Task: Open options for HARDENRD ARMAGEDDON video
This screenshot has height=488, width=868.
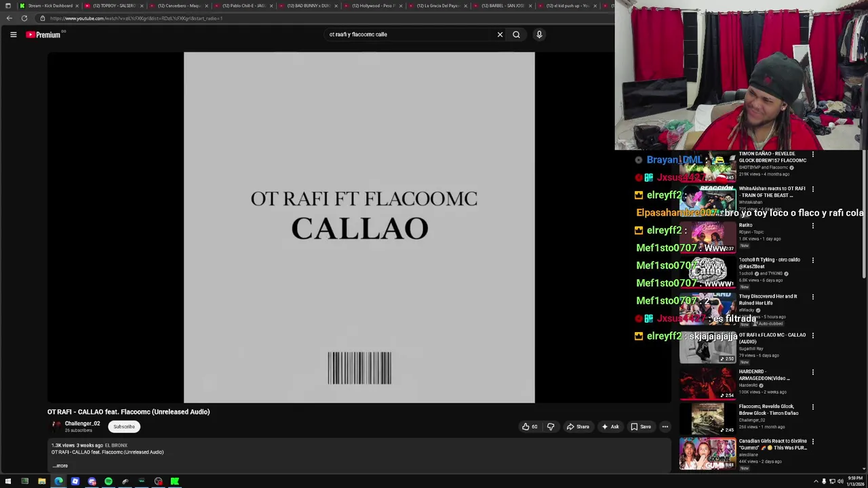Action: pos(813,372)
